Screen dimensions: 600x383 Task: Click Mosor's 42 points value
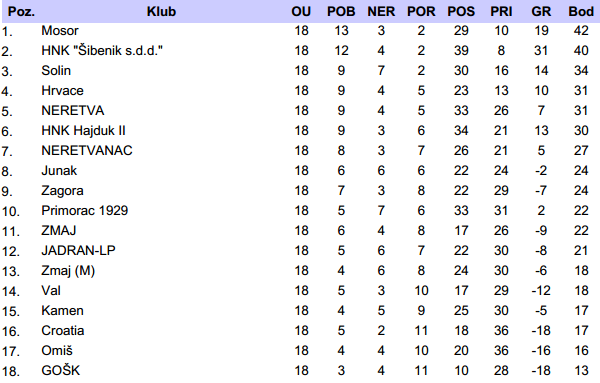pos(581,31)
